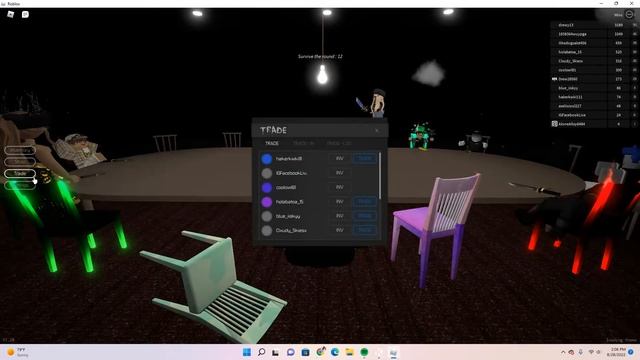640x360 pixels.
Task: Click the purple avatar in the fourth trade row
Action: (267, 202)
